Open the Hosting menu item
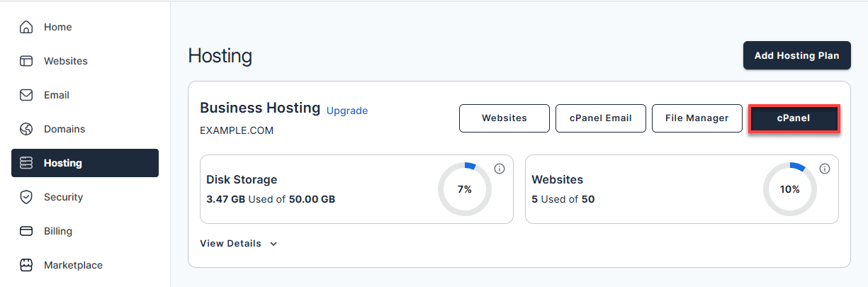 coord(85,163)
